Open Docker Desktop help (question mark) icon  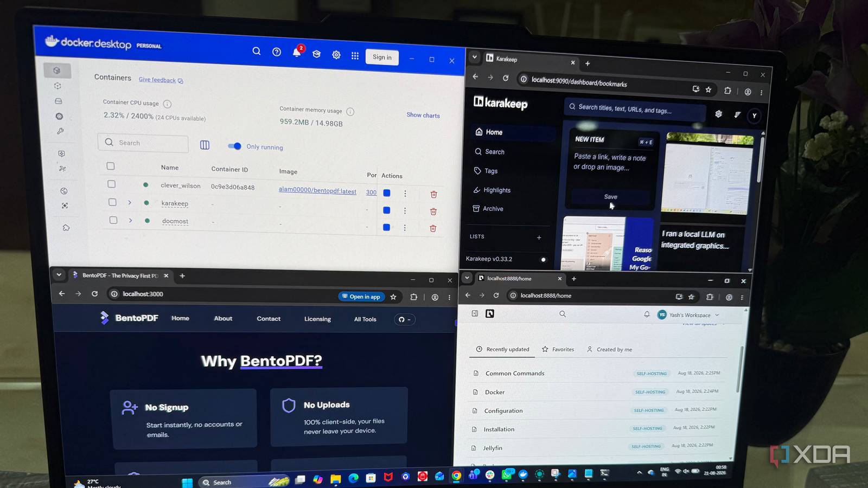coord(277,52)
